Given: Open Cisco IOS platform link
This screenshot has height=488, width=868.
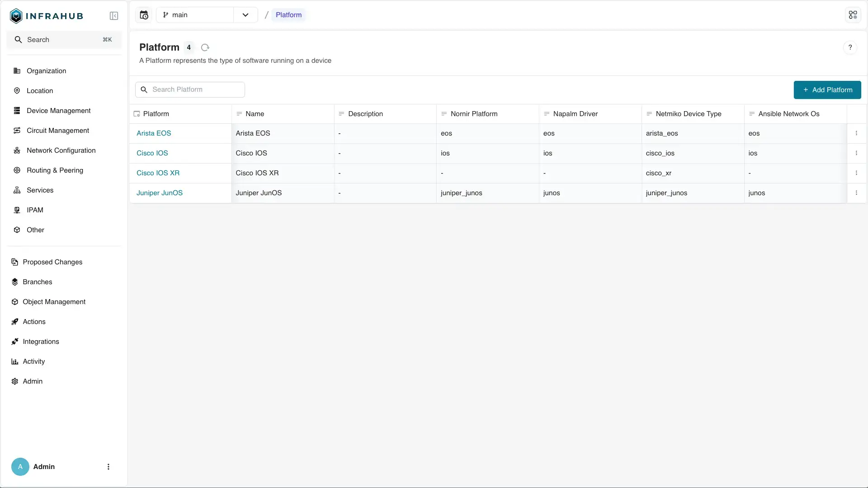Looking at the screenshot, I should point(152,153).
